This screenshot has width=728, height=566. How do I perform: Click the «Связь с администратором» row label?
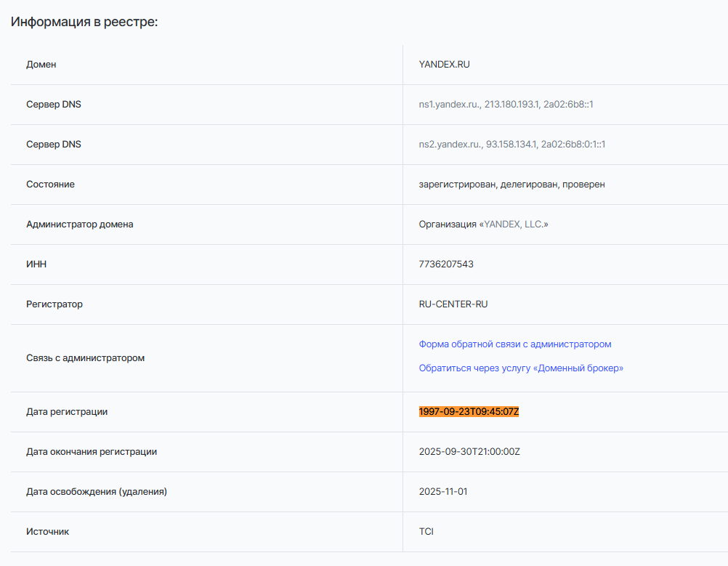point(85,358)
